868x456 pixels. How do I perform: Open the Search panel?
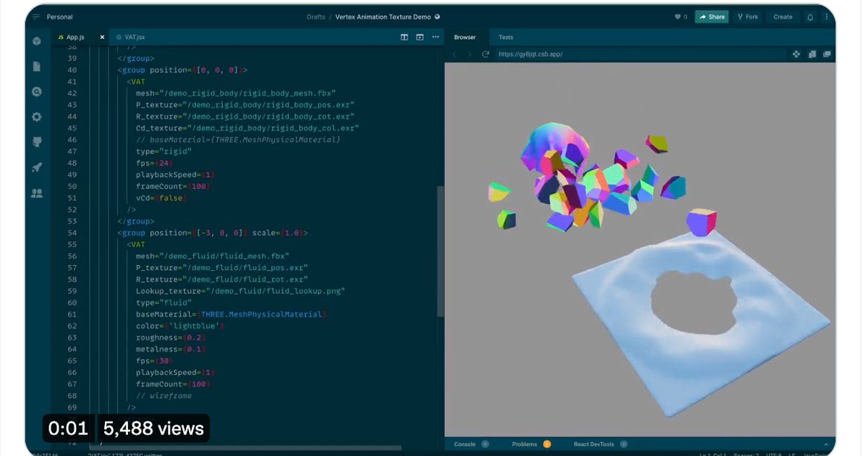pyautogui.click(x=36, y=91)
